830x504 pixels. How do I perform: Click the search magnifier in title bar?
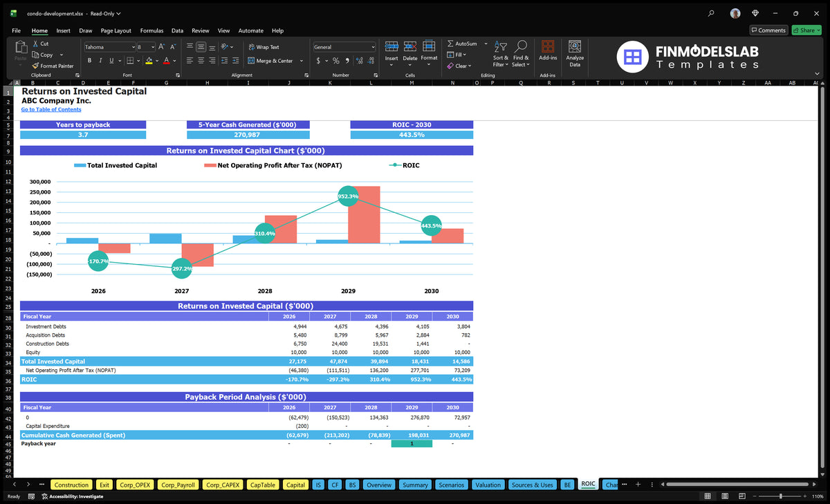point(712,13)
